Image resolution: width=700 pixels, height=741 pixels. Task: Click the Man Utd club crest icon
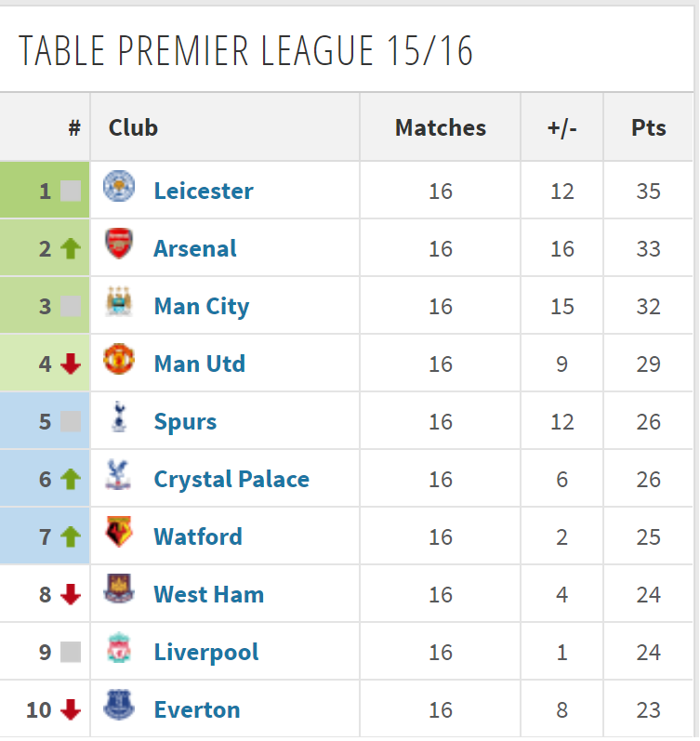coord(119,359)
